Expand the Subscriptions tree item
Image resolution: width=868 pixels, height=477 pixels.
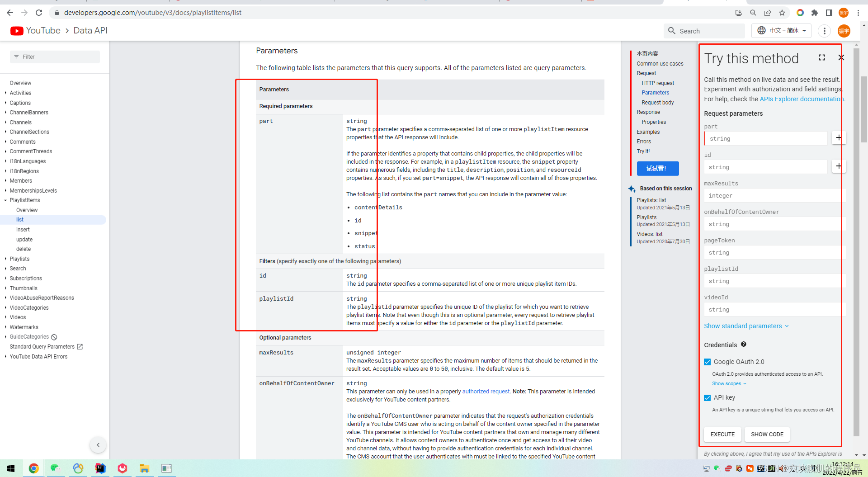pos(5,279)
